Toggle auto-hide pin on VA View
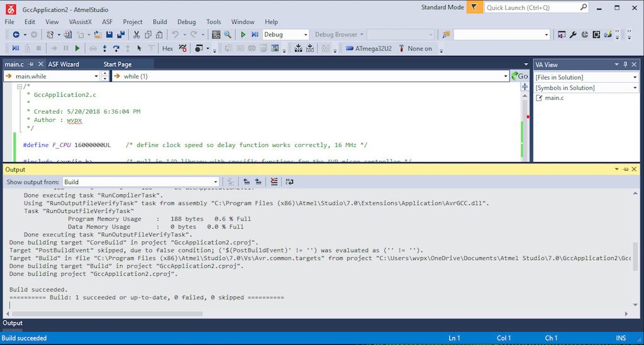The height and width of the screenshot is (345, 644). click(626, 64)
